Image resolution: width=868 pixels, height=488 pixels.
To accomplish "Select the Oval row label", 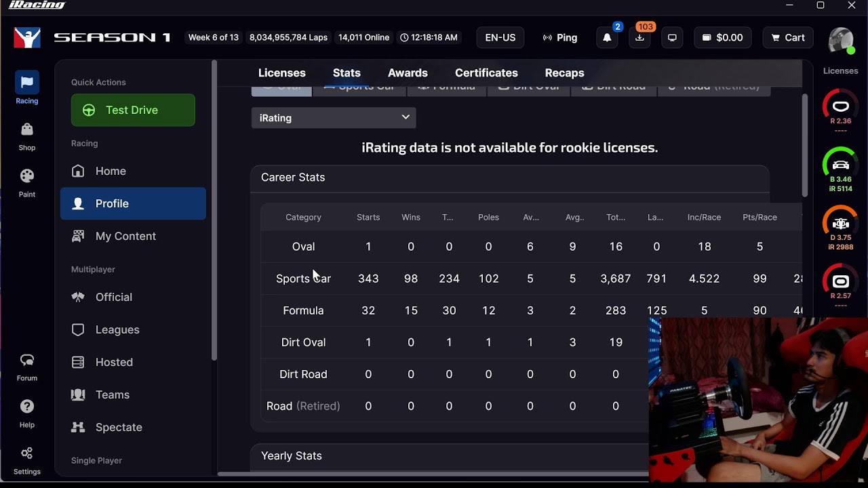I will 303,247.
